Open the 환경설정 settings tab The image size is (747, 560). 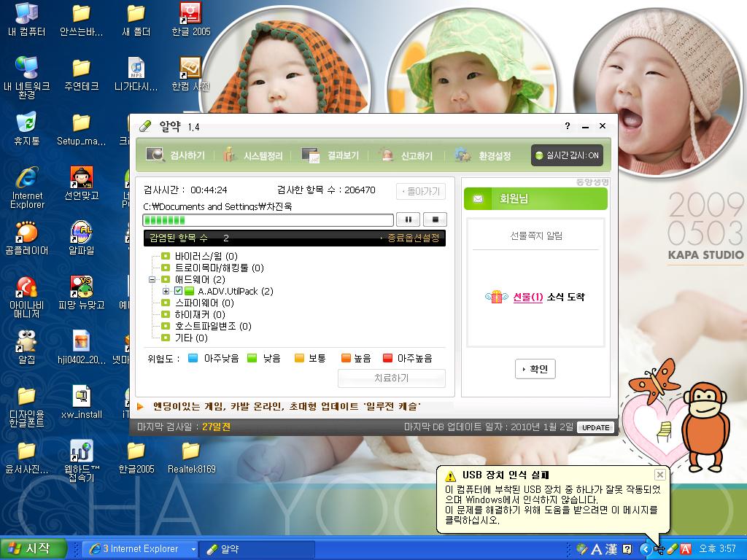(483, 155)
